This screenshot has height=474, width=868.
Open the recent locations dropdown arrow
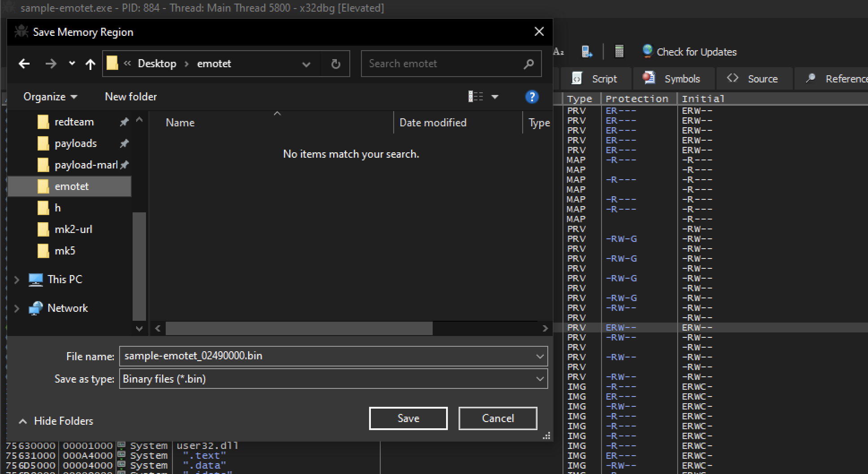click(x=72, y=64)
